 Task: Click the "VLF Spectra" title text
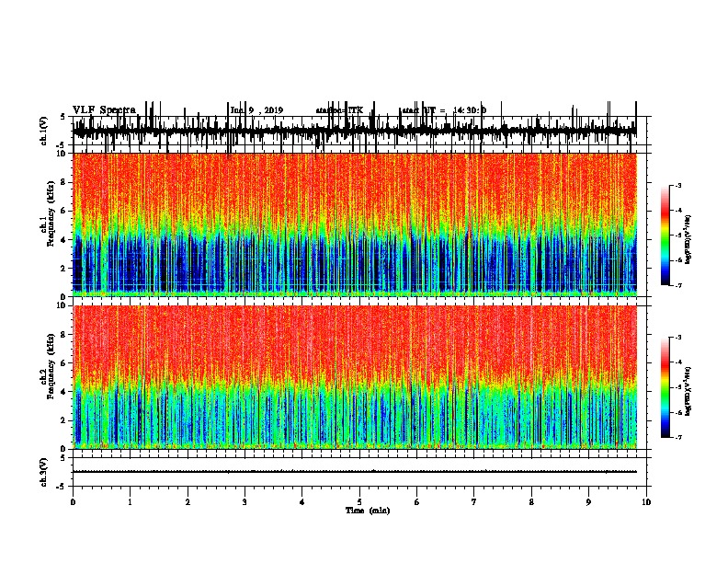(104, 109)
